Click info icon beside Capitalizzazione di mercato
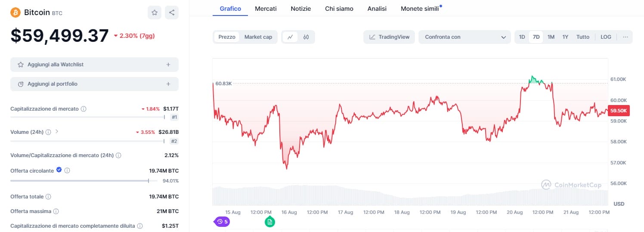This screenshot has width=644, height=232. tap(84, 109)
